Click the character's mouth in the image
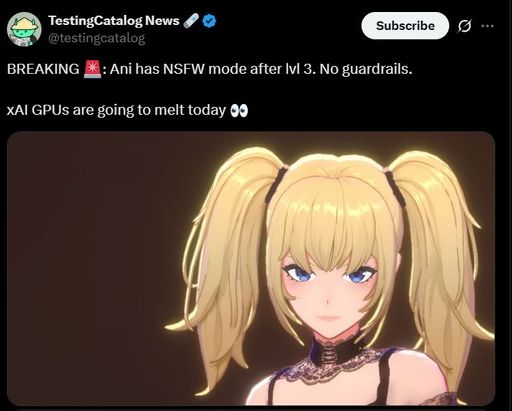Viewport: 512px width, 411px height. 329,318
